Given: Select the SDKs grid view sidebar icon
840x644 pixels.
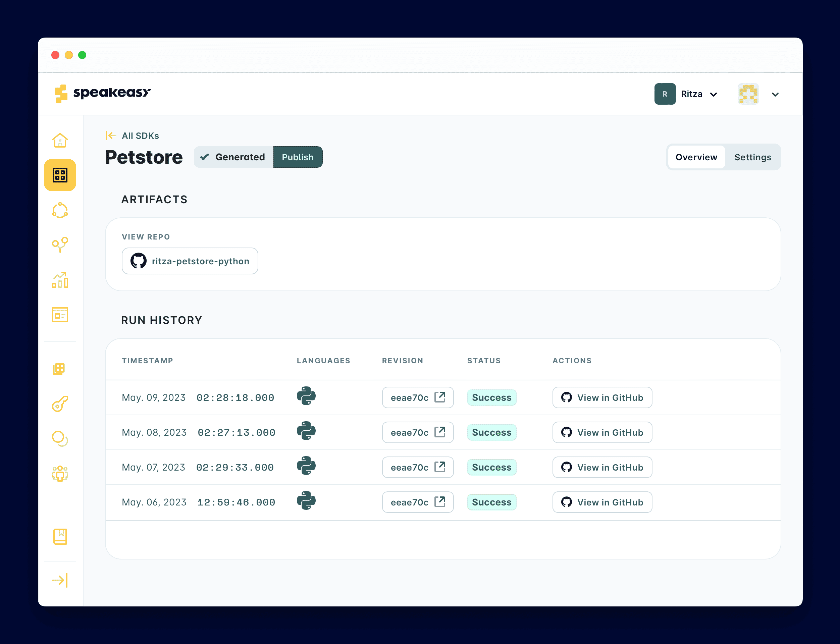Looking at the screenshot, I should pyautogui.click(x=60, y=175).
